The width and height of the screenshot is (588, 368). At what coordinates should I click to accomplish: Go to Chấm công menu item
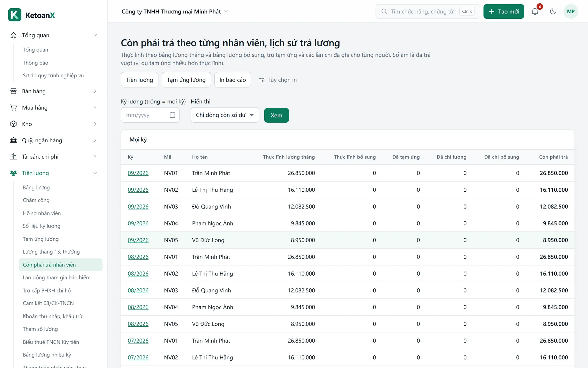coord(36,200)
